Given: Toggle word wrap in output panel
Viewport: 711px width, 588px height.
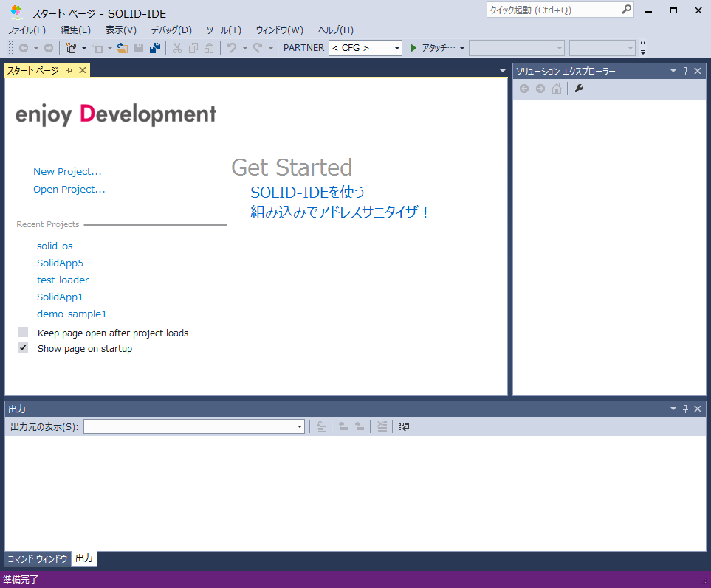Looking at the screenshot, I should (x=403, y=426).
